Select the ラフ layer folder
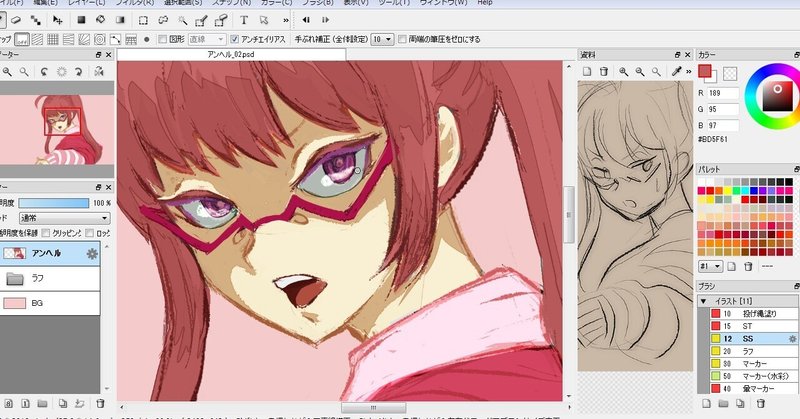This screenshot has width=800, height=419. tap(49, 278)
